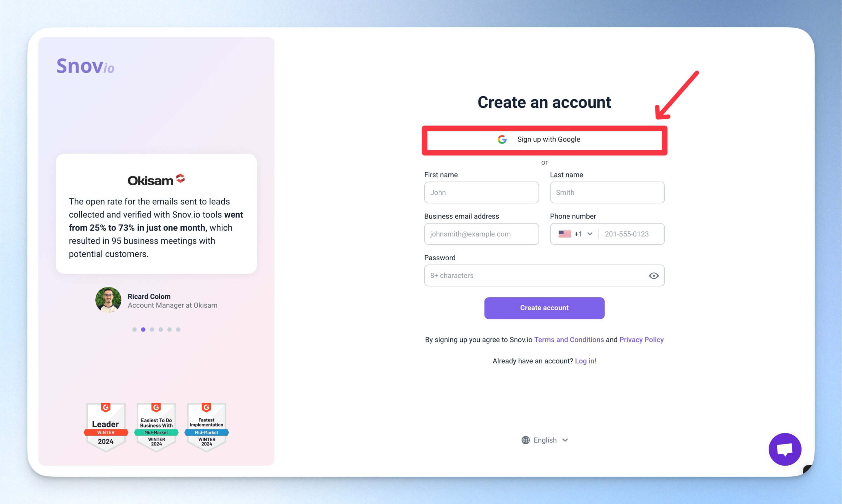Select the third testimonial carousel dot
842x504 pixels.
click(152, 330)
